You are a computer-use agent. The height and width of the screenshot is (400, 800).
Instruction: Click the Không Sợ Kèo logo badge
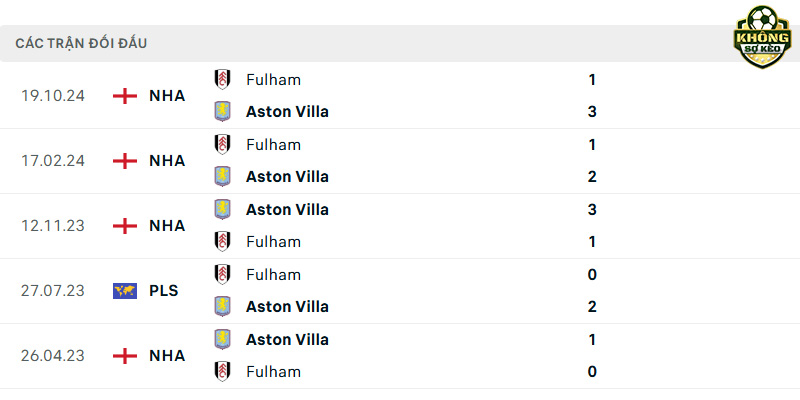762,37
